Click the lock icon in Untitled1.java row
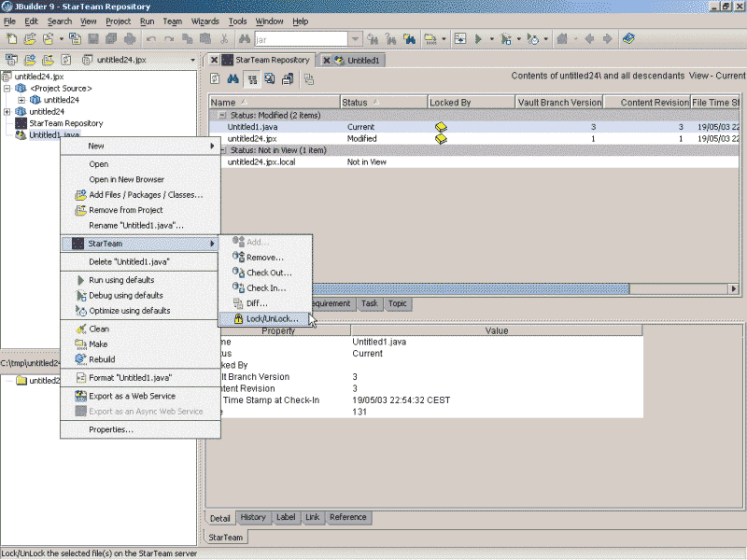 [x=441, y=127]
